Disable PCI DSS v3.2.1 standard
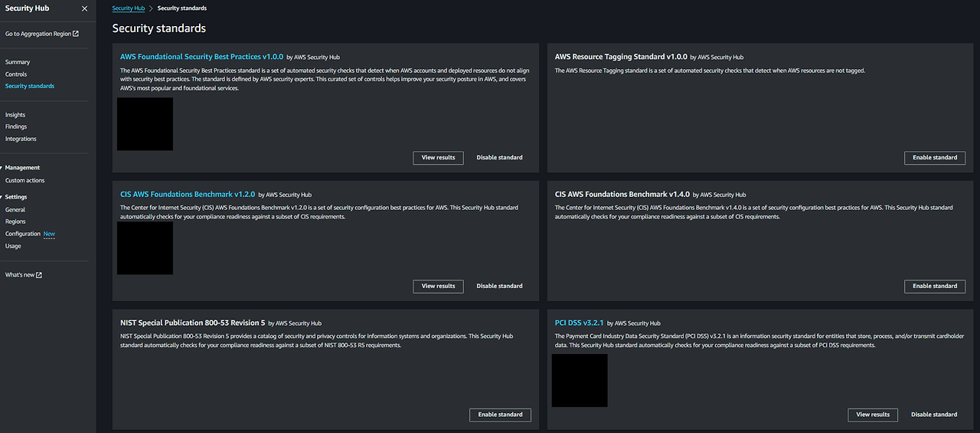Viewport: 980px width, 433px height. 934,415
